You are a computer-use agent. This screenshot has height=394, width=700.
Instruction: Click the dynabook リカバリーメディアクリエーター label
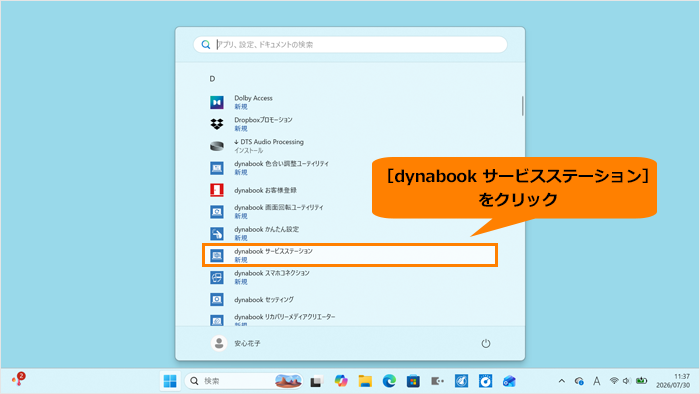point(284,317)
